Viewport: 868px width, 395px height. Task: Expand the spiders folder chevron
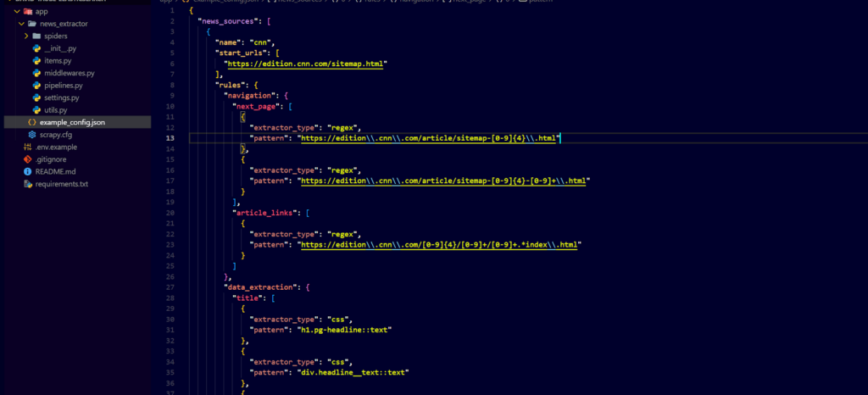tap(26, 36)
